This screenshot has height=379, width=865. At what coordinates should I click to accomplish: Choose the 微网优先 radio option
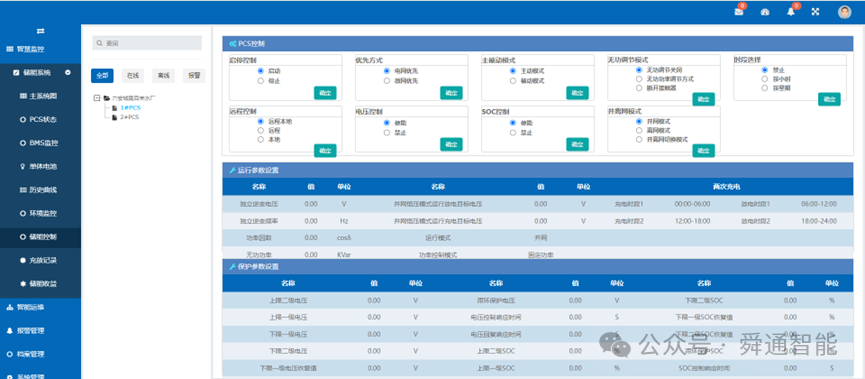[387, 81]
